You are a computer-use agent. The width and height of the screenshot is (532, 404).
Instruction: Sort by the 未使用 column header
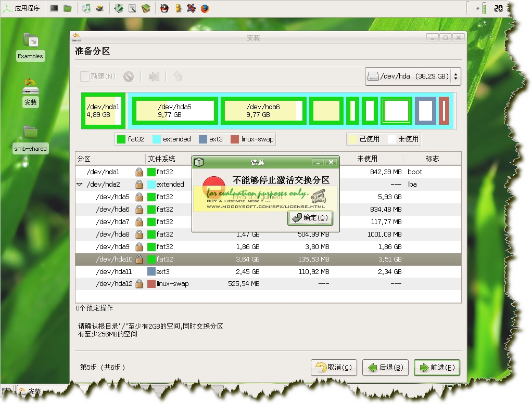click(x=367, y=159)
